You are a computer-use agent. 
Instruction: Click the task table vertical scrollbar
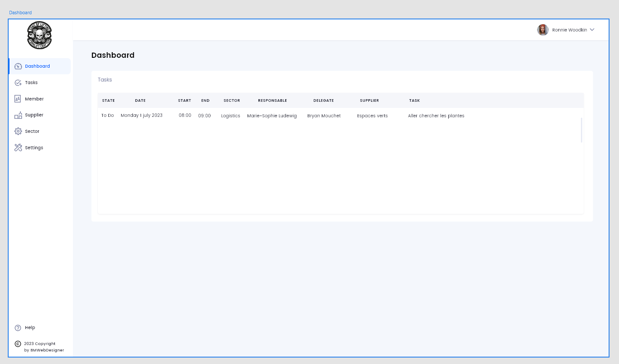pos(581,130)
